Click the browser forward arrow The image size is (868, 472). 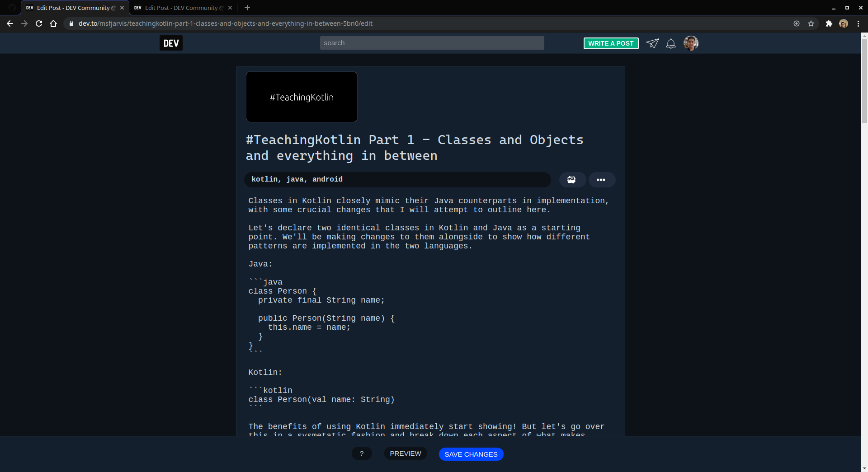(24, 23)
